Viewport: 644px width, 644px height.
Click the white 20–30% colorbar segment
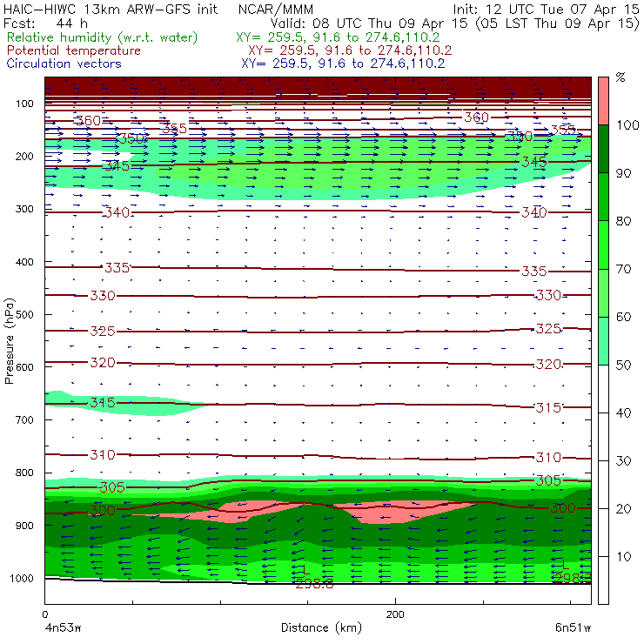point(603,485)
